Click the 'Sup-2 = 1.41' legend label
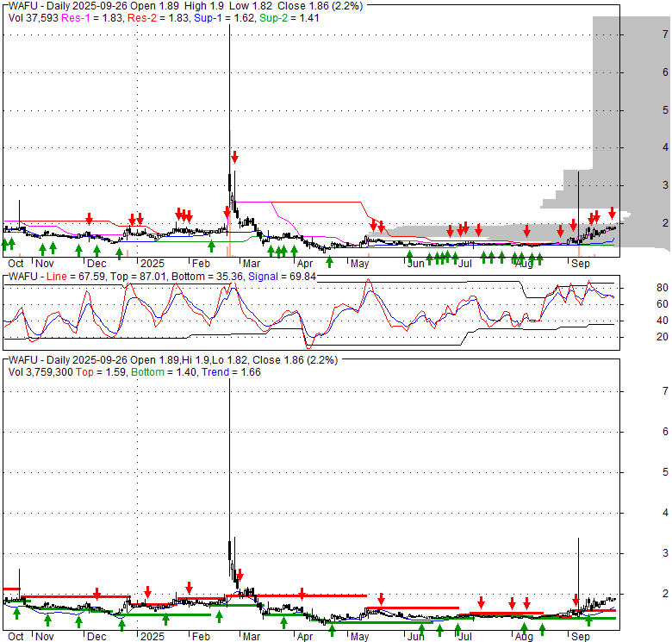The image size is (672, 642). click(x=289, y=18)
